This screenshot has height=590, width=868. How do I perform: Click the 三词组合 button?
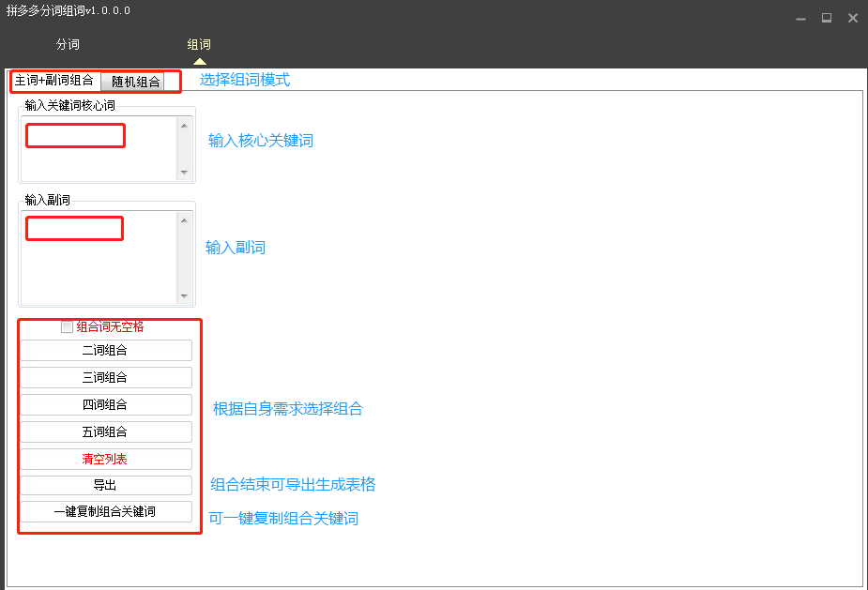pos(105,377)
